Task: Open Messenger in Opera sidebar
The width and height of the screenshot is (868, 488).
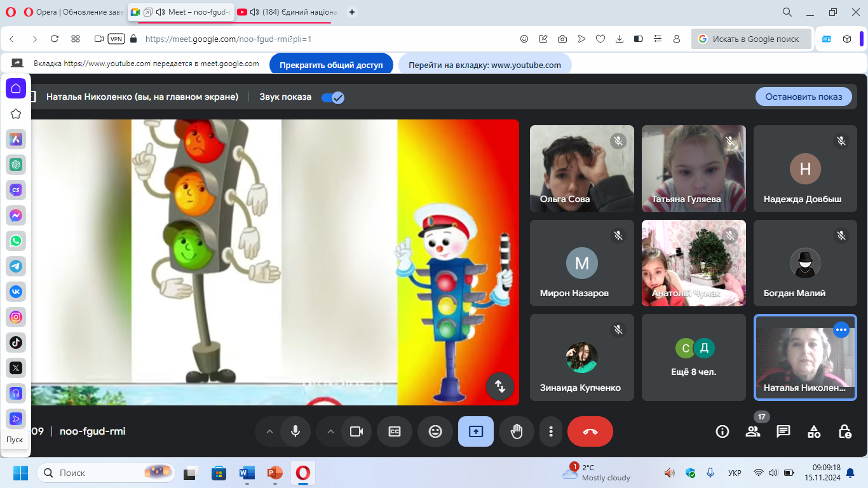Action: click(16, 215)
